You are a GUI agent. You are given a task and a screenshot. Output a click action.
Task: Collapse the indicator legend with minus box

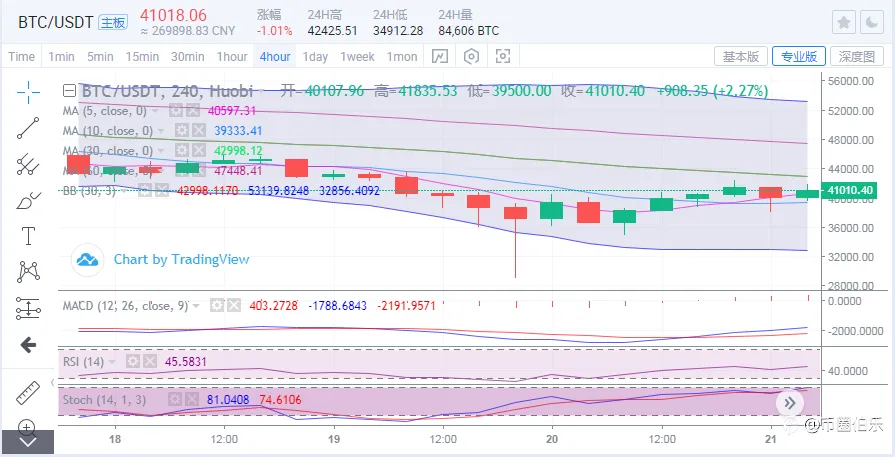pyautogui.click(x=70, y=91)
